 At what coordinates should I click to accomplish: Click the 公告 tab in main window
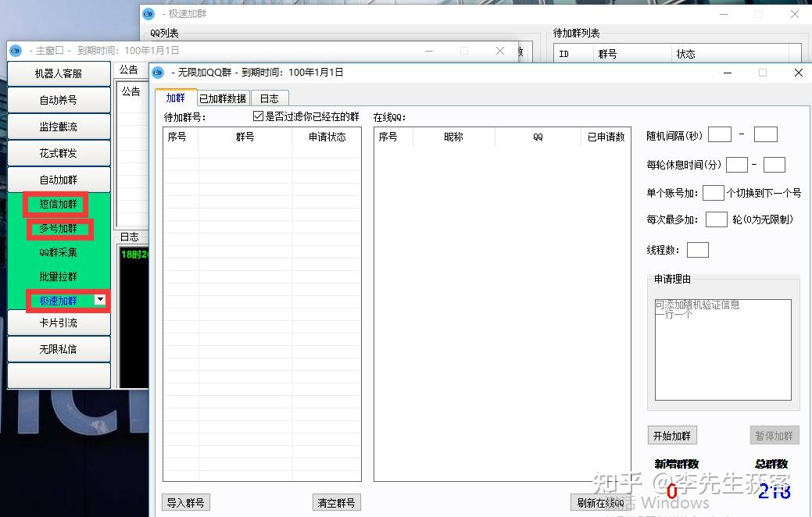pos(129,70)
